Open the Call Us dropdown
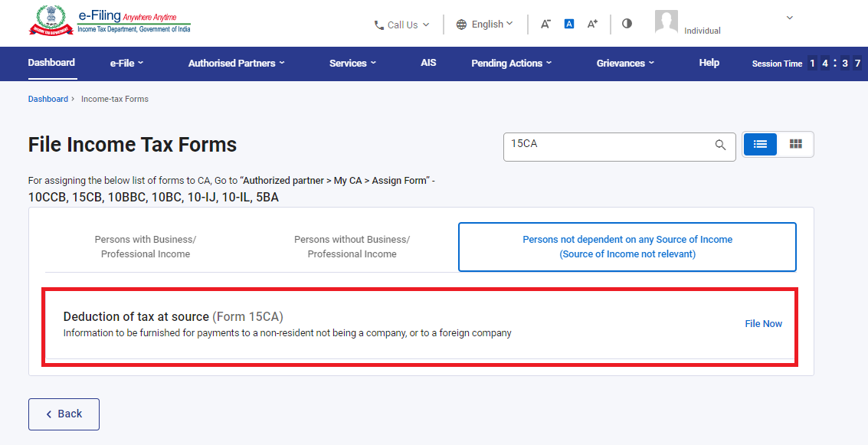This screenshot has width=868, height=445. pos(401,25)
